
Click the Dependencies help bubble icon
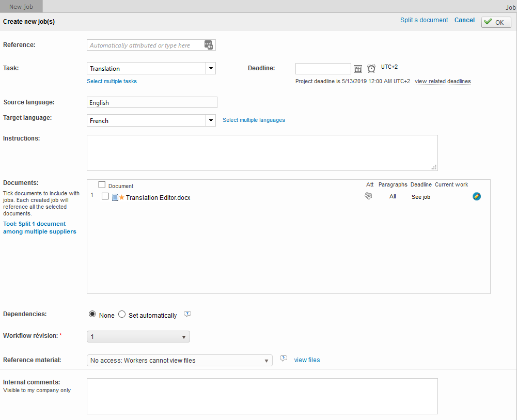coord(188,314)
